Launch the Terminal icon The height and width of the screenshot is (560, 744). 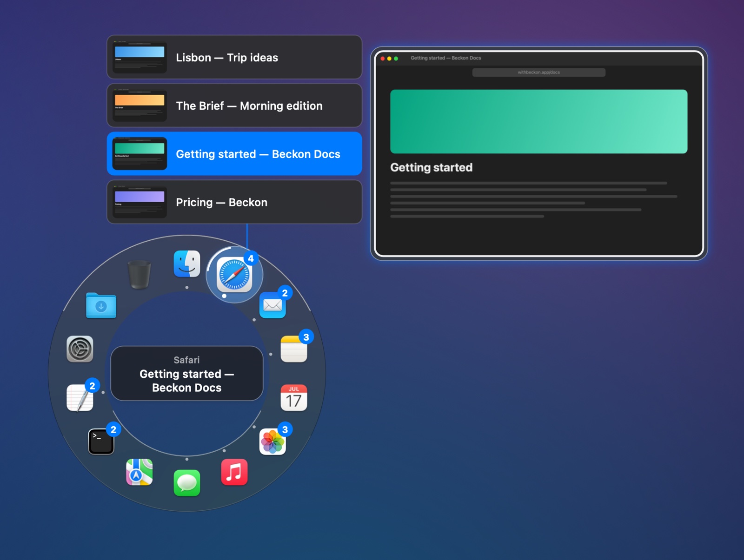point(101,441)
